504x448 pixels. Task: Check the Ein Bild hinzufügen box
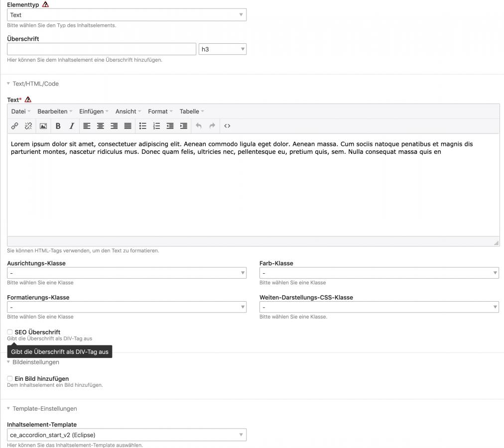10,379
